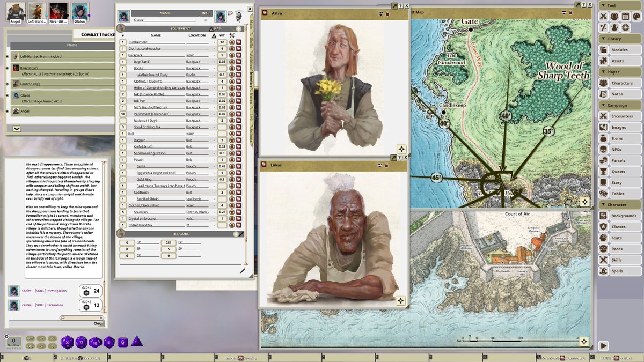Roll the purple d20 die
644x362 pixels.
tap(68, 342)
